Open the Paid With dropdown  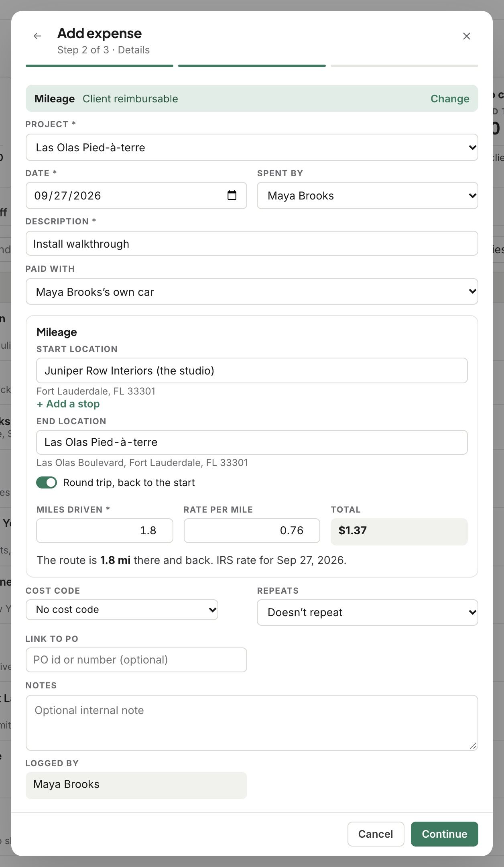point(252,291)
